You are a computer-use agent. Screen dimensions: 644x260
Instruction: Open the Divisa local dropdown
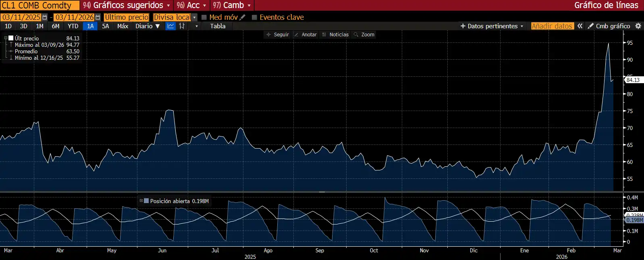click(x=195, y=17)
